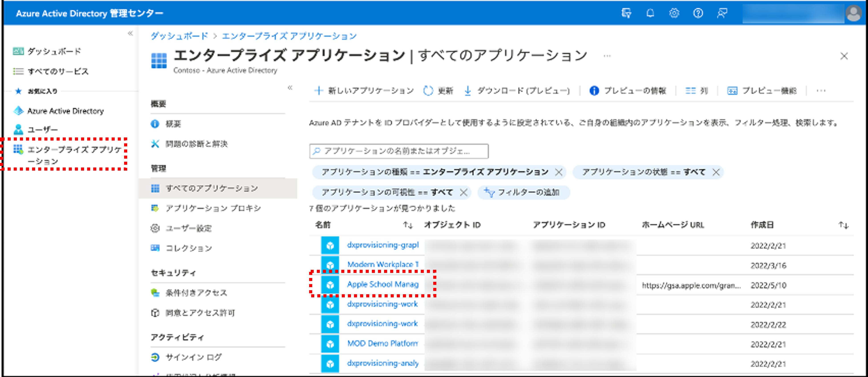
Task: Click the help question mark icon
Action: (x=698, y=13)
